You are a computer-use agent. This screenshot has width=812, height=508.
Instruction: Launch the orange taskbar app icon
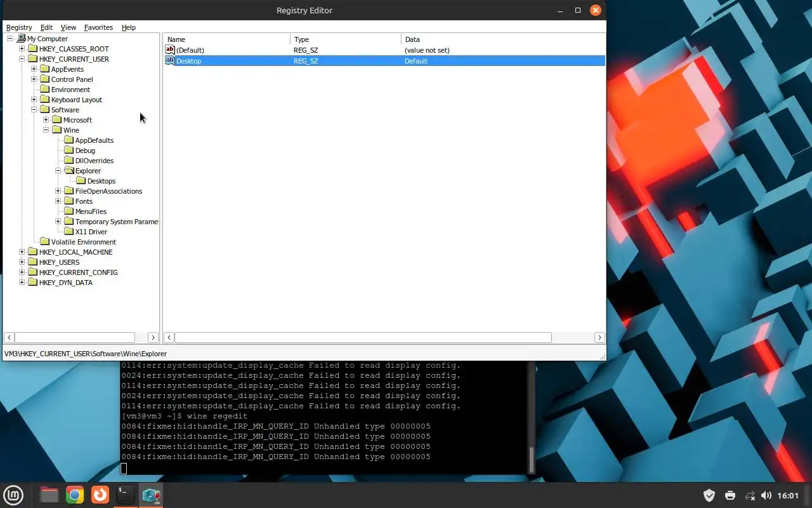[100, 495]
